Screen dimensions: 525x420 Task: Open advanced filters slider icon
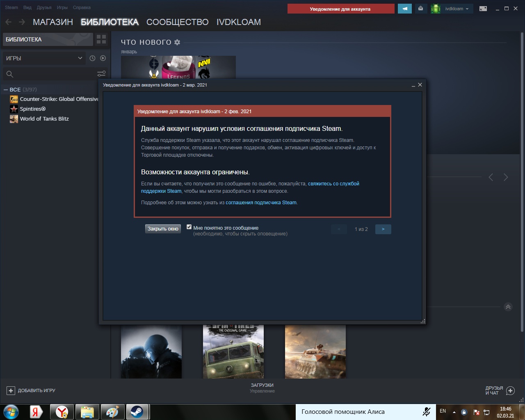[x=101, y=74]
